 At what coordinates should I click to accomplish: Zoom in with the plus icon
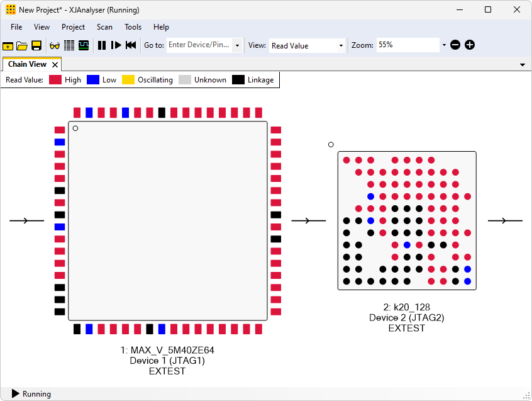click(x=470, y=45)
